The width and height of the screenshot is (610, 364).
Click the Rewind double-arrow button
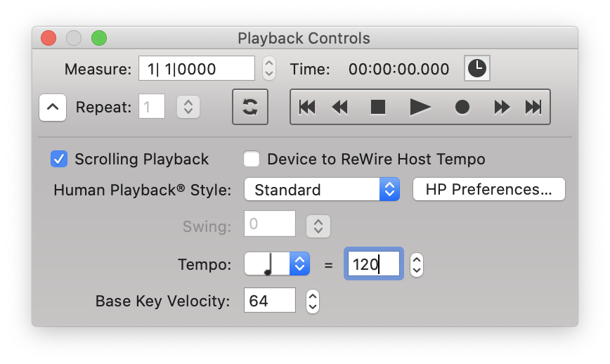click(340, 107)
